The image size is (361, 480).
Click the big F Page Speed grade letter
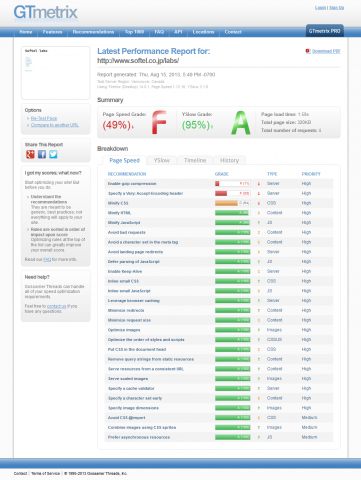(159, 122)
